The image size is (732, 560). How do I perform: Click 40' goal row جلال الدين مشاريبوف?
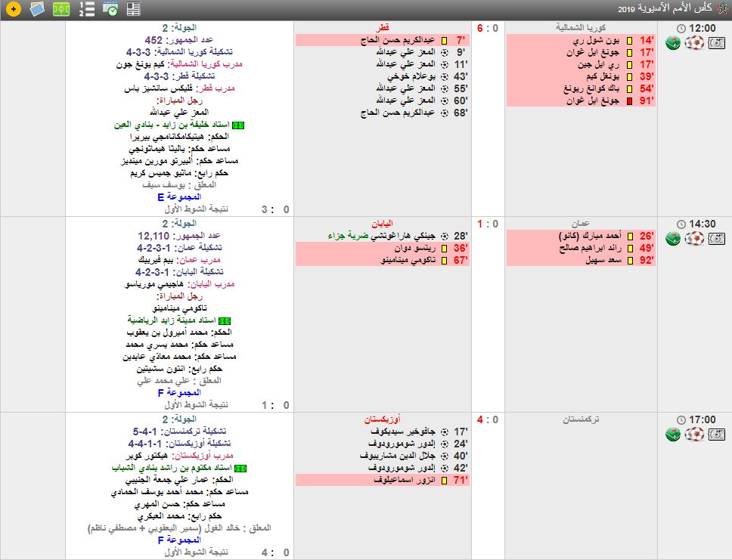(383, 456)
